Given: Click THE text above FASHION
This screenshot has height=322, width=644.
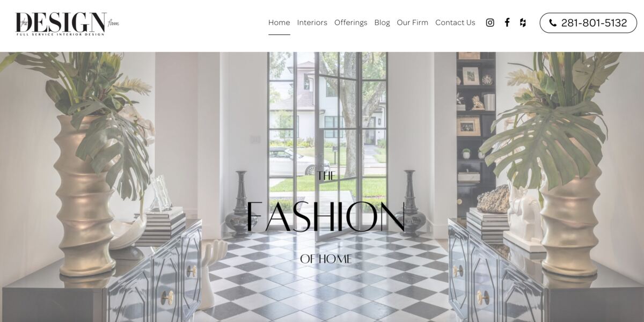Looking at the screenshot, I should click(x=326, y=176).
